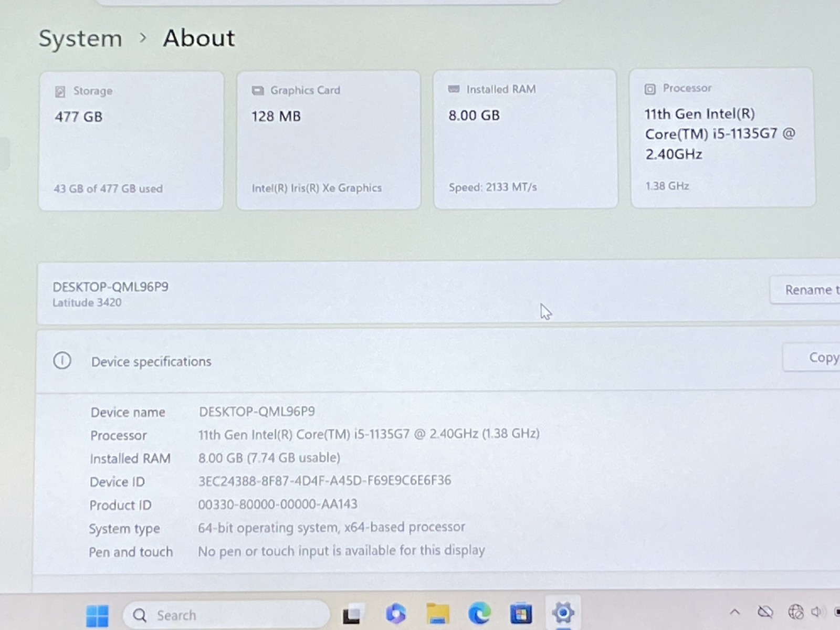The width and height of the screenshot is (840, 630).
Task: Click the Rename button for this PC
Action: [x=805, y=290]
